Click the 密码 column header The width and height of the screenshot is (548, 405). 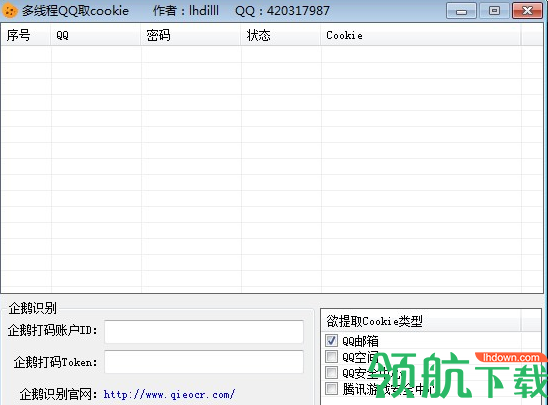pyautogui.click(x=191, y=35)
